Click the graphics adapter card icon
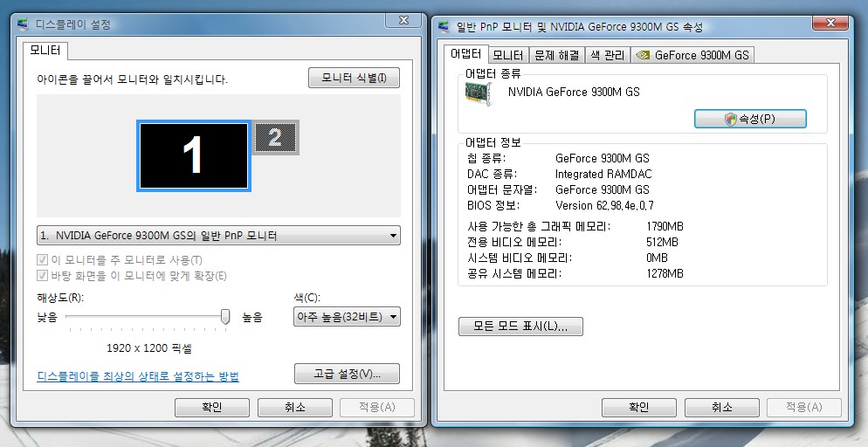 coord(479,93)
